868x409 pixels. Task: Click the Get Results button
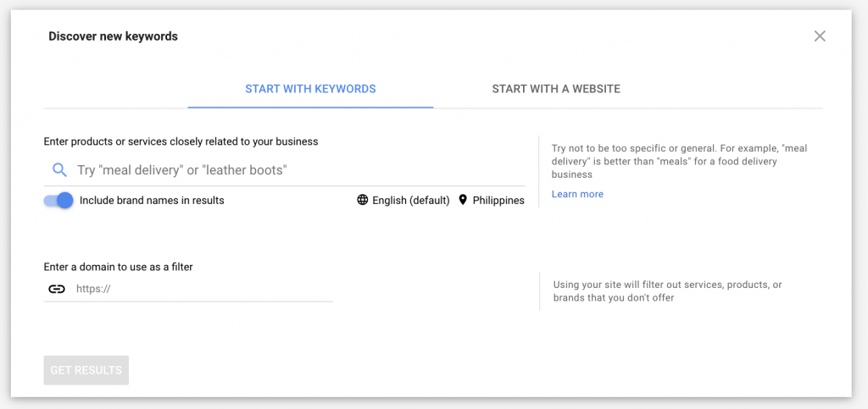86,370
